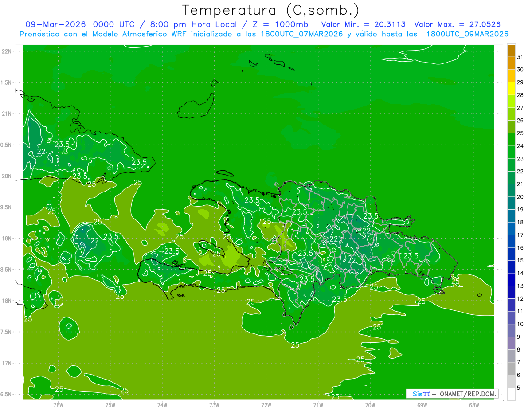Click the '1800UTC_09MAR2026' validity end timestamp
Viewport: 532px width, 411px height.
pos(467,34)
